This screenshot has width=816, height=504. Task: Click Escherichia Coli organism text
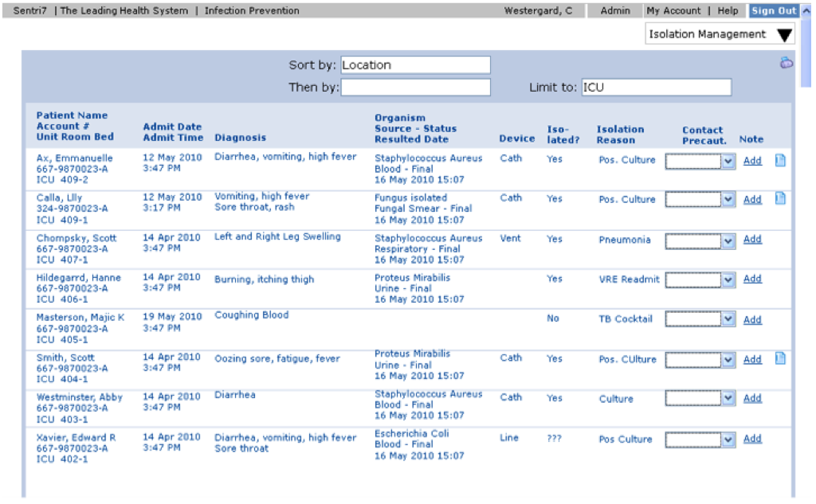click(x=412, y=433)
